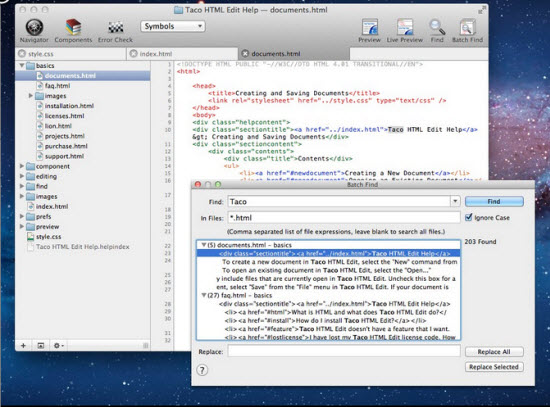Switch to the style.css tab
550x407 pixels.
[71, 54]
